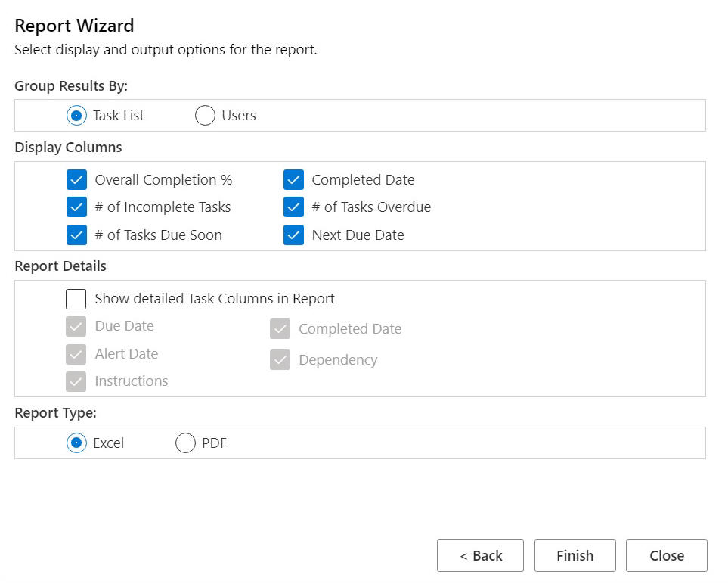728x584 pixels.
Task: Click Finish to generate the report
Action: pyautogui.click(x=575, y=556)
